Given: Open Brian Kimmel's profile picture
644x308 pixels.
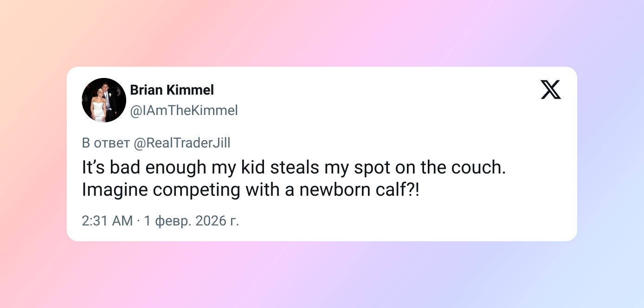Looking at the screenshot, I should 104,100.
